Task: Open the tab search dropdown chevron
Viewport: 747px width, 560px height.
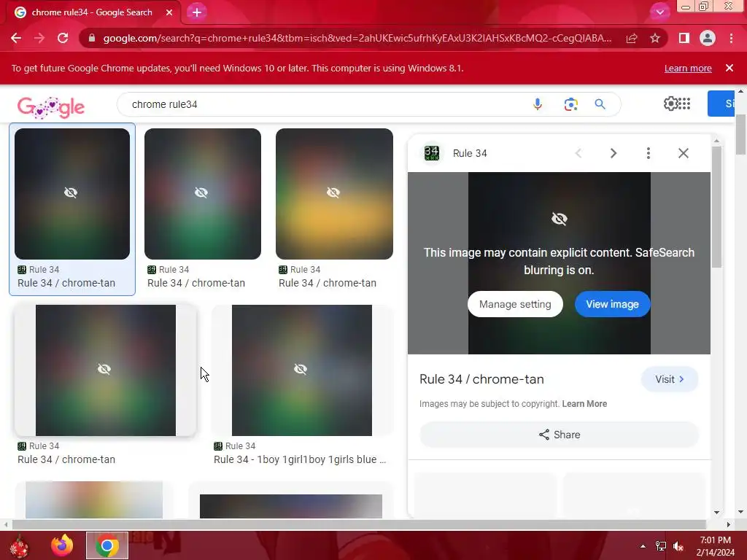Action: (x=659, y=12)
